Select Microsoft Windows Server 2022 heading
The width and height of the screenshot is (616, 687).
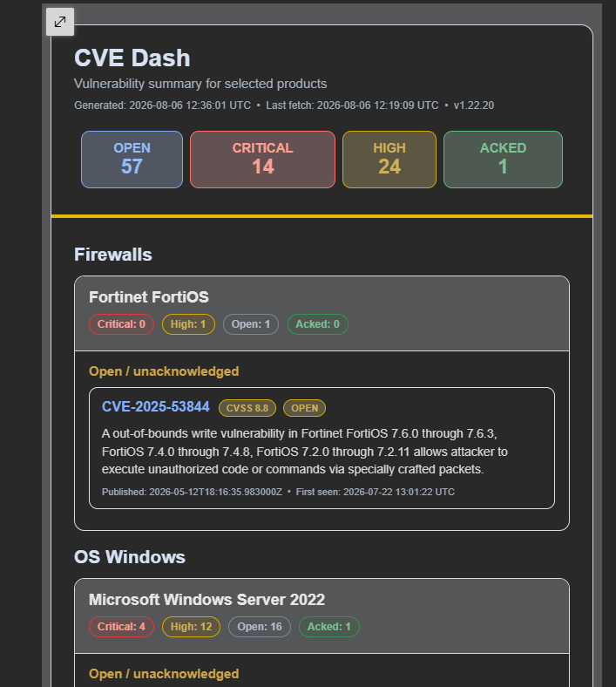(206, 599)
